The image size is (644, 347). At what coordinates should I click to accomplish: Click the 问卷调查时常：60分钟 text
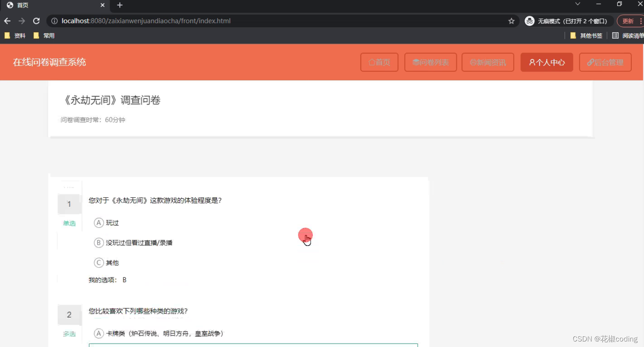click(93, 120)
